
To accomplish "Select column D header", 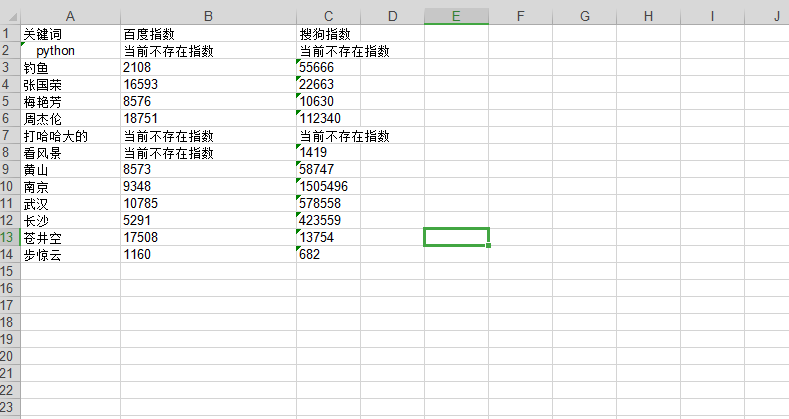I will click(x=392, y=16).
